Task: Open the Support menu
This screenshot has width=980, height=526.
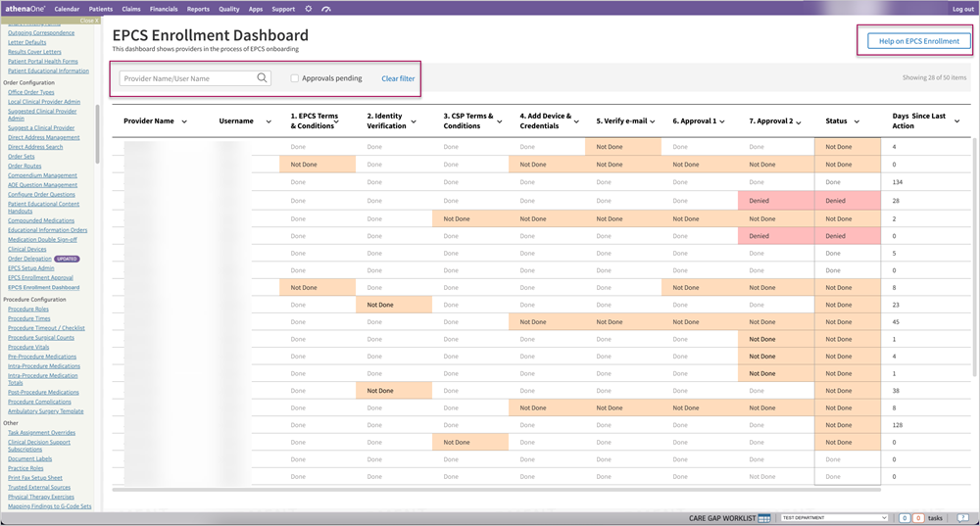Action: 283,9
